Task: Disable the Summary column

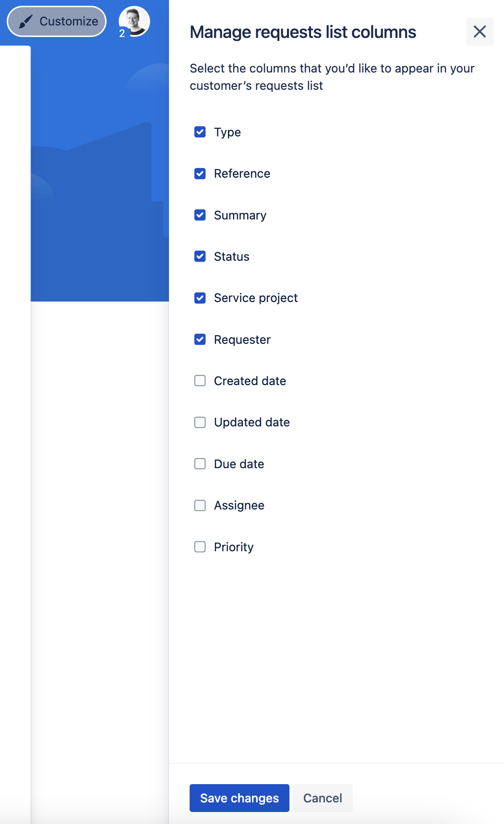Action: click(200, 215)
